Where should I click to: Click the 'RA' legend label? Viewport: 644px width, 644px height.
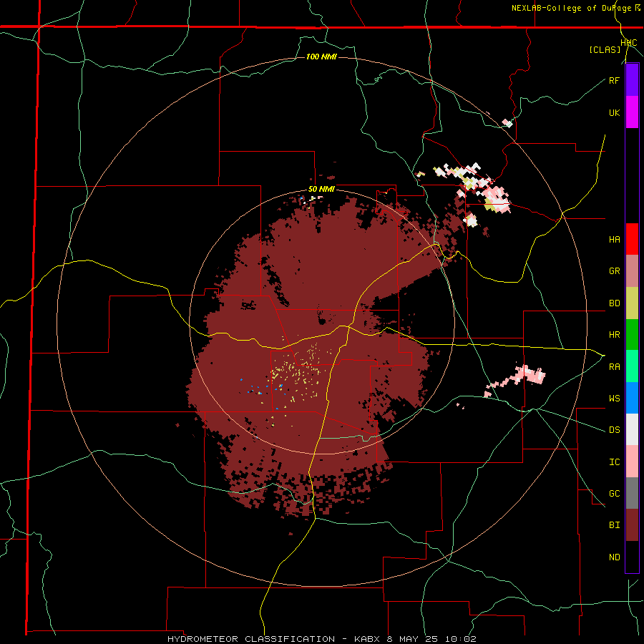(x=614, y=367)
